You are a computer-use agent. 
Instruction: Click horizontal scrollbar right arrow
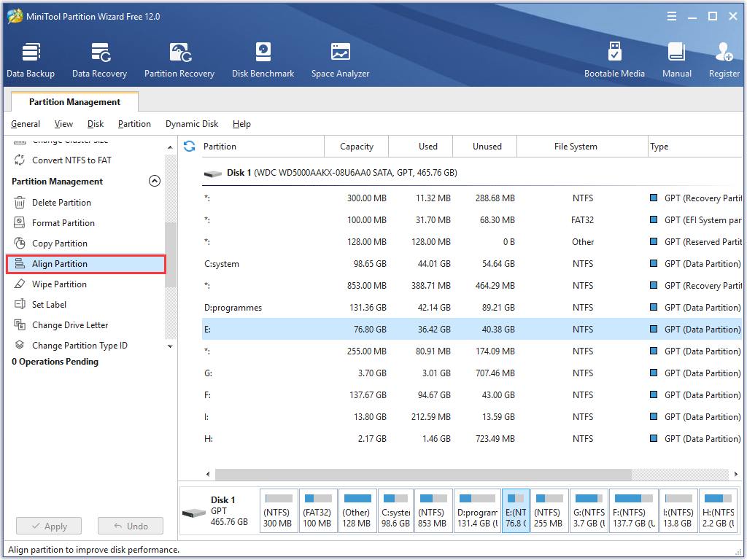coord(735,474)
